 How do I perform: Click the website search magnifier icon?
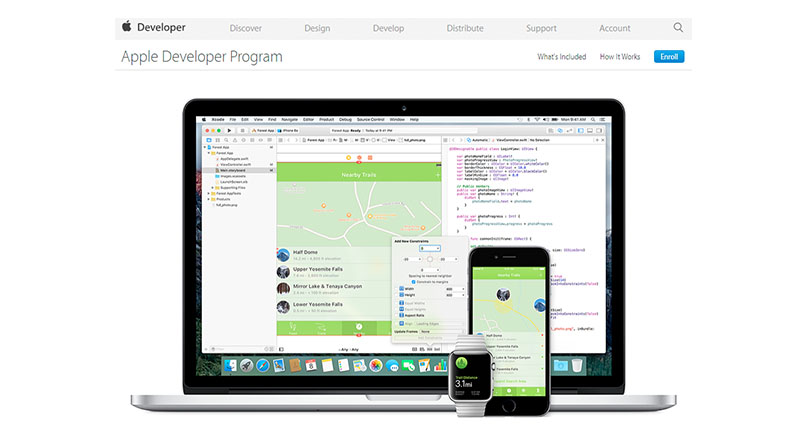tap(678, 28)
